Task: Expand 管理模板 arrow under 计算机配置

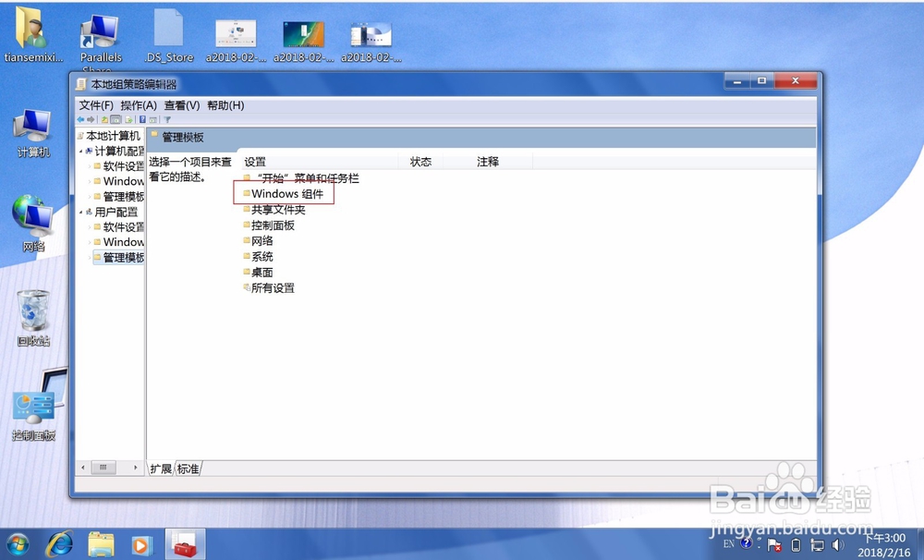Action: [x=90, y=197]
